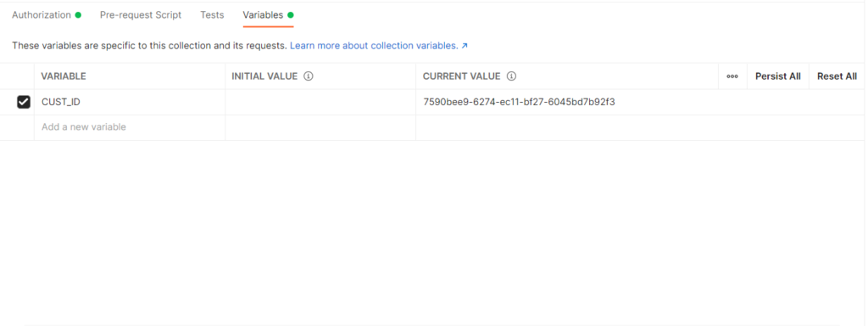
Task: Go to the Tests tab
Action: pyautogui.click(x=212, y=15)
